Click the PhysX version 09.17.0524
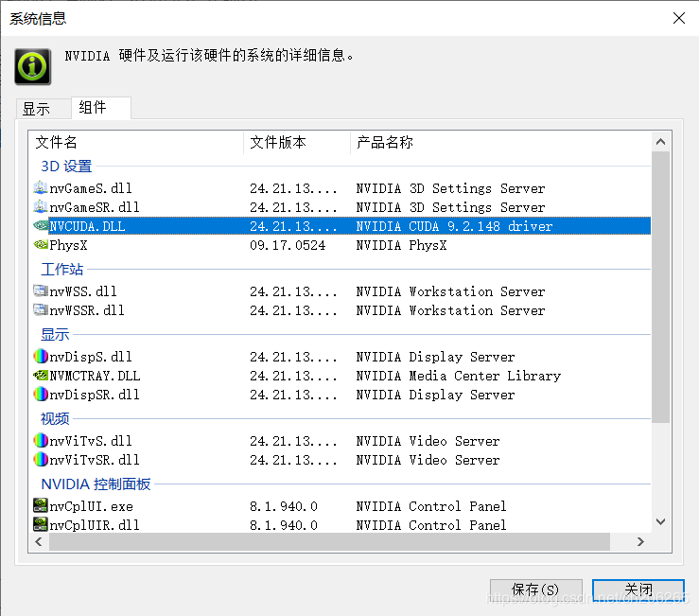Viewport: 699px width, 616px height. (288, 245)
